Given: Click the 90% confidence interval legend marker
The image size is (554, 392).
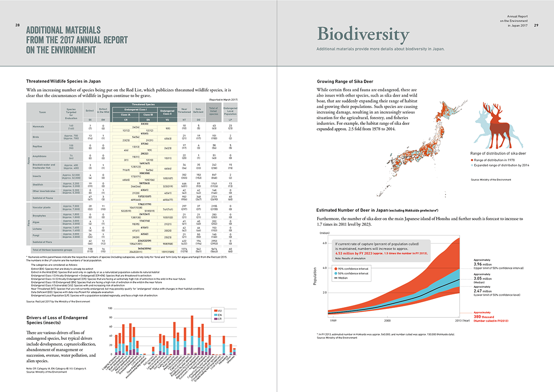Looking at the screenshot, I should [336, 268].
